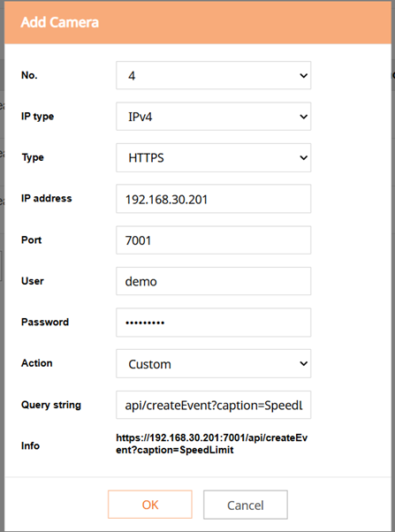Screen dimensions: 395x532
Task: Click the Info label text
Action: pos(30,445)
